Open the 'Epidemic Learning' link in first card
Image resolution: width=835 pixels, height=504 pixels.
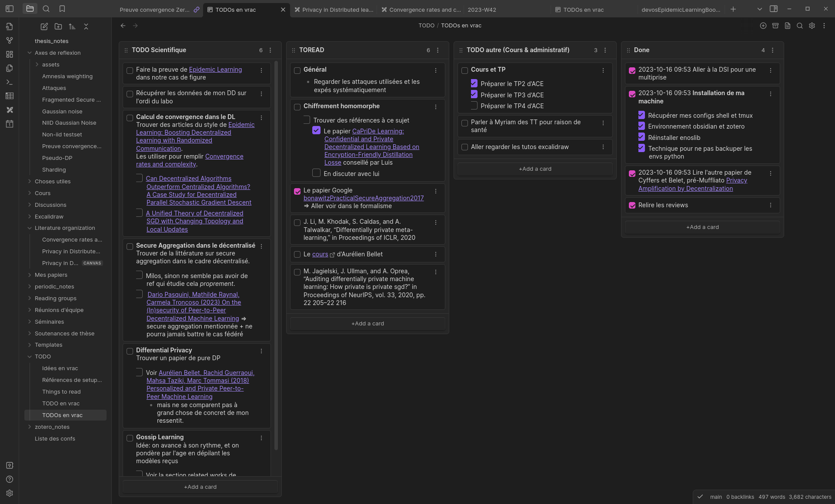[x=215, y=70]
